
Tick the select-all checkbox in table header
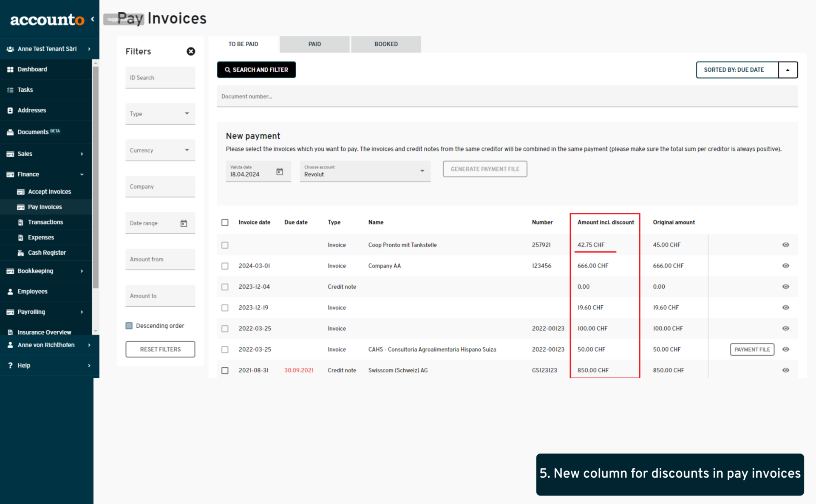click(225, 222)
